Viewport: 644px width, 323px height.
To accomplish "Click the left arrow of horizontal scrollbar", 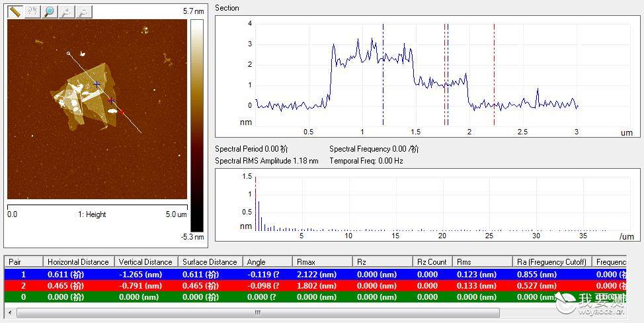I will click(x=11, y=312).
